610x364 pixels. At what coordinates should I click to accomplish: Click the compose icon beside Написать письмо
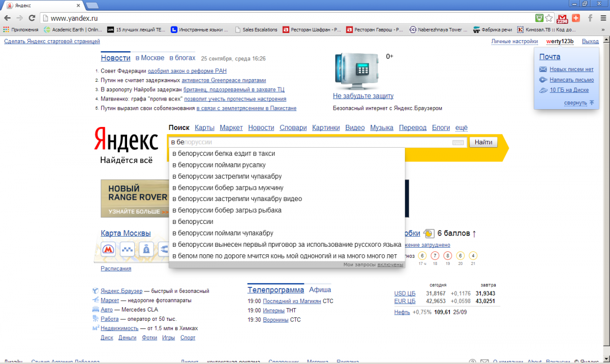click(x=543, y=80)
